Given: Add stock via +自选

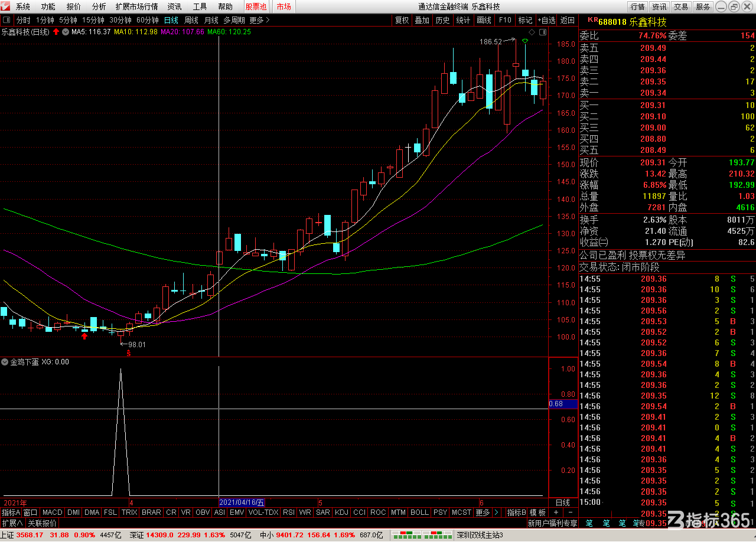Looking at the screenshot, I should click(x=546, y=20).
